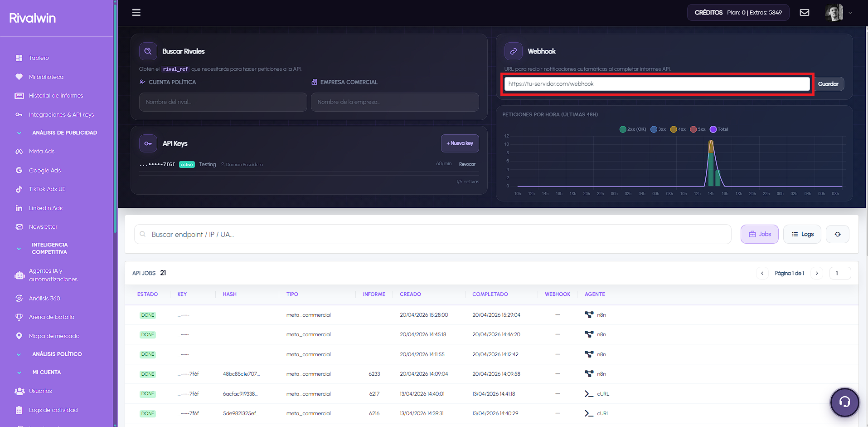Expand the ANÁLISIS POLÍTICO section

click(x=19, y=354)
